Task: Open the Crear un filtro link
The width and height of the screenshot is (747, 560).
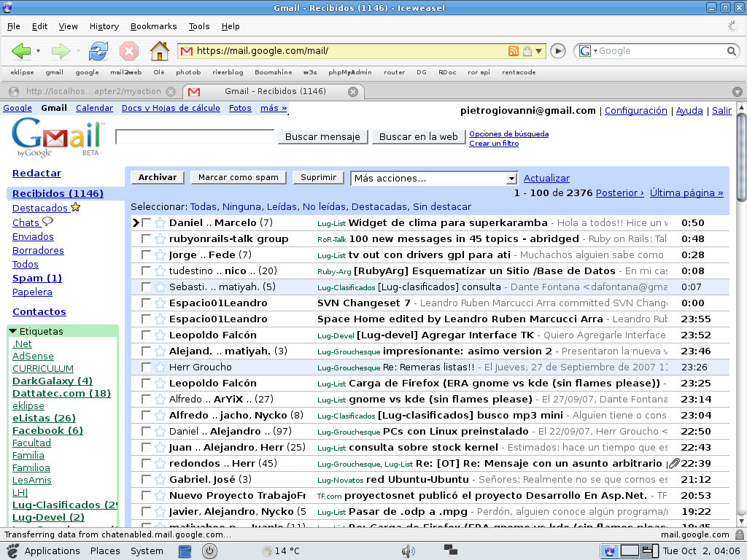Action: [x=495, y=142]
